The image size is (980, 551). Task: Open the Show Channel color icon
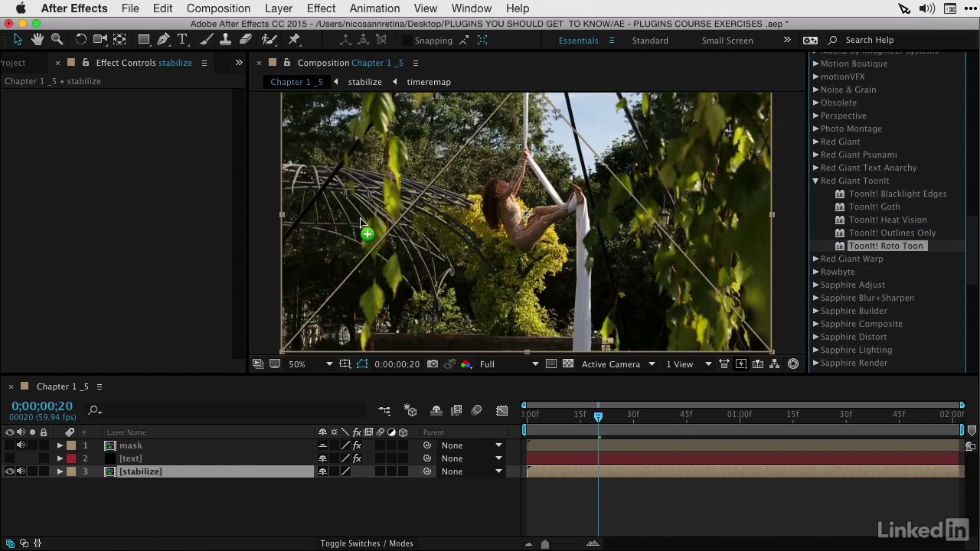point(466,364)
